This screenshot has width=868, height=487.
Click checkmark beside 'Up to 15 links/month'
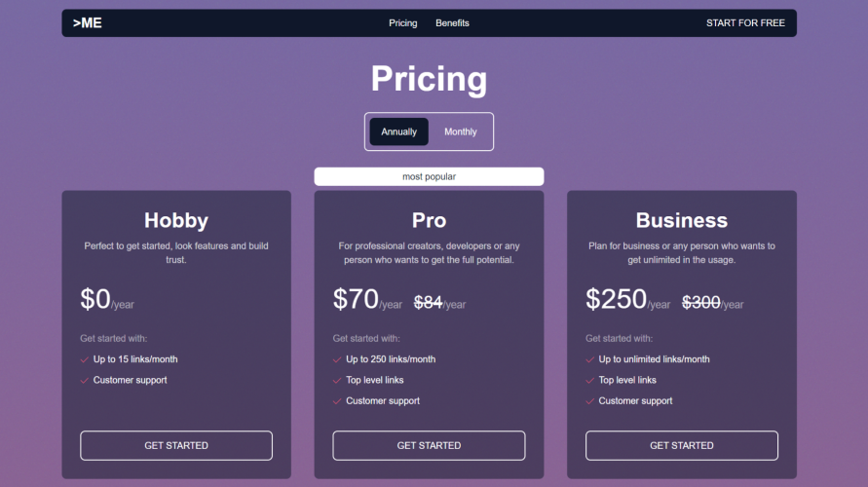point(85,359)
